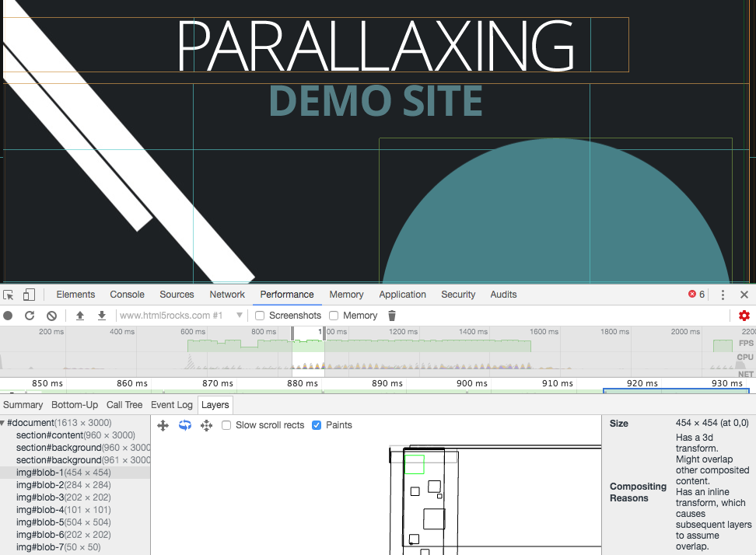Viewport: 756px width, 555px height.
Task: Clear the recorded performance profile
Action: pyautogui.click(x=51, y=316)
